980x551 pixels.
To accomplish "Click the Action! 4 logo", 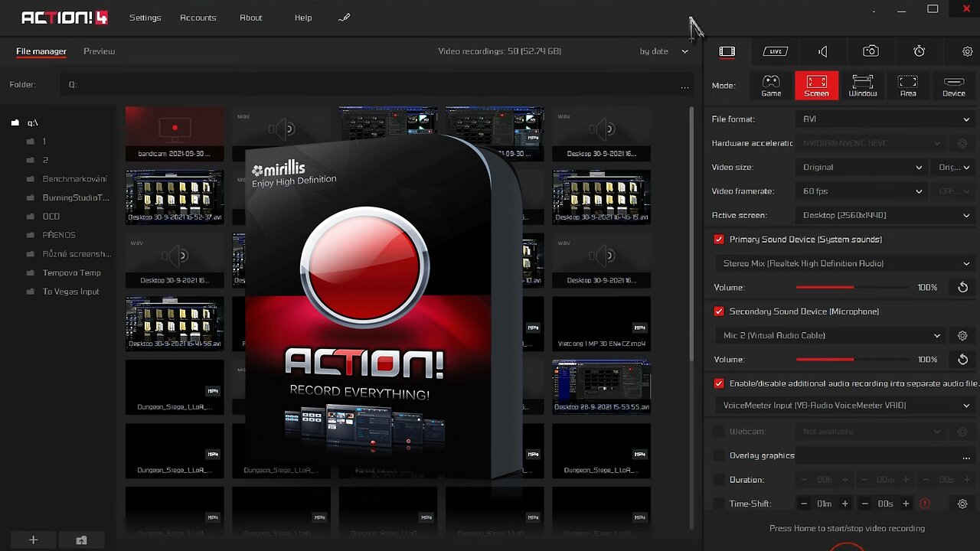I will (x=64, y=17).
